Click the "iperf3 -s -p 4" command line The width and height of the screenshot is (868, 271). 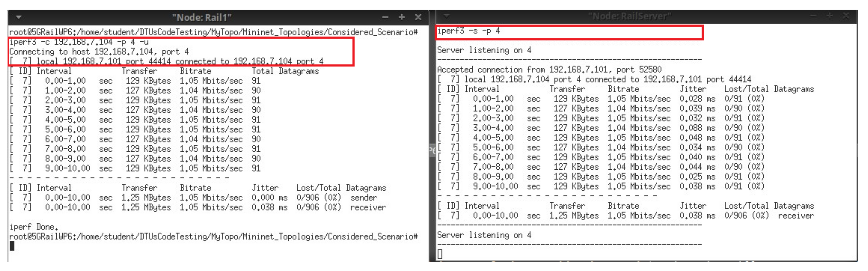[468, 31]
